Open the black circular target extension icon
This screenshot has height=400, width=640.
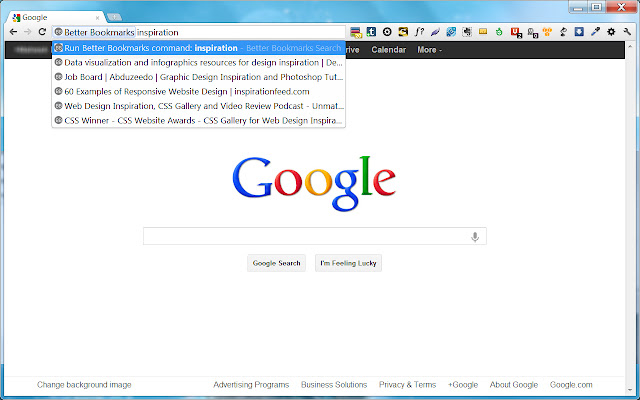point(387,31)
